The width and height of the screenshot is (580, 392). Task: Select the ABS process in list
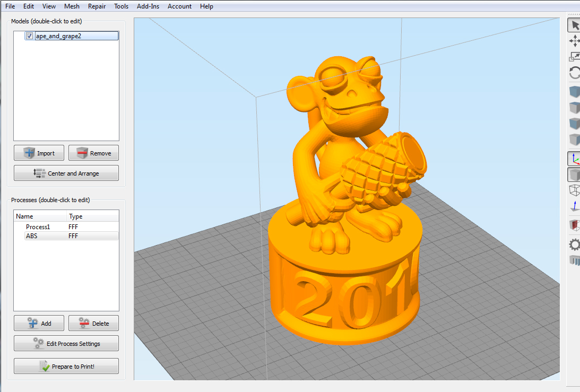click(x=33, y=236)
